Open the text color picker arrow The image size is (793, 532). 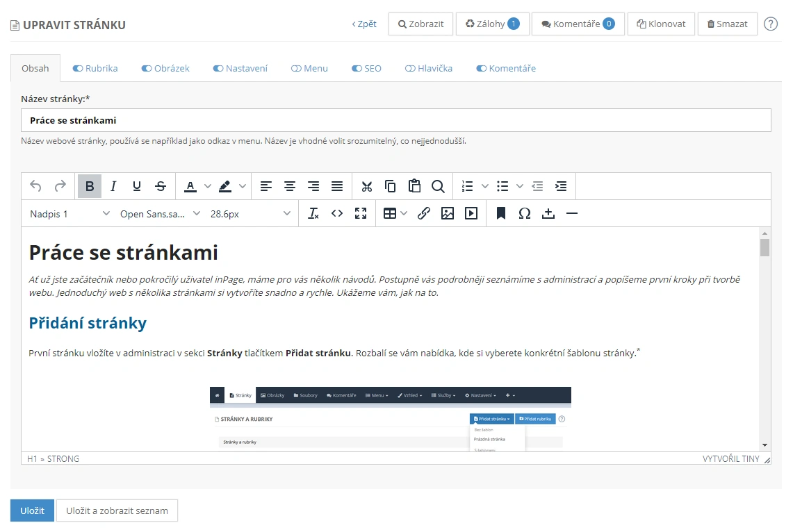tap(207, 186)
